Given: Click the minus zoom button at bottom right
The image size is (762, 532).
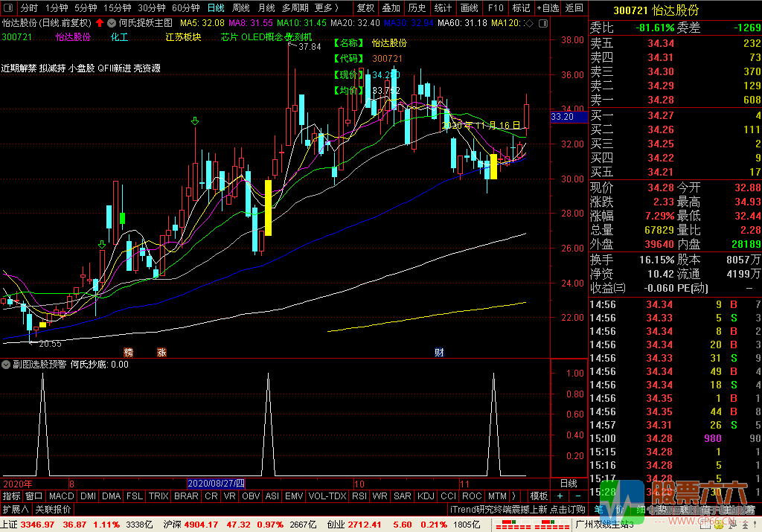Looking at the screenshot, I should [x=577, y=496].
